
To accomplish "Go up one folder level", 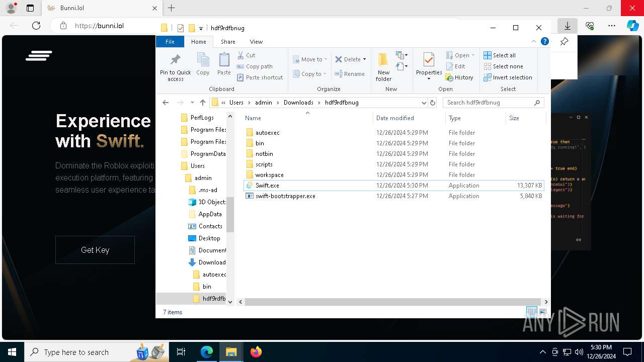I will click(202, 103).
